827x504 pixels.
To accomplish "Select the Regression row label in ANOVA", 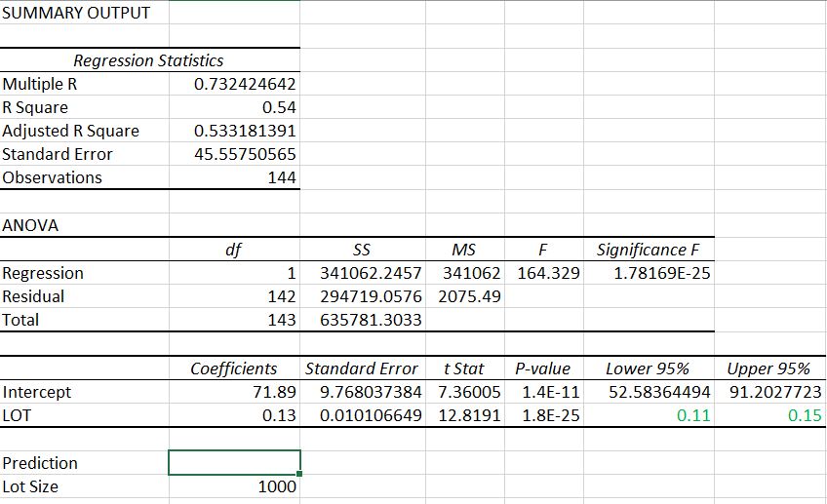I will coord(43,273).
